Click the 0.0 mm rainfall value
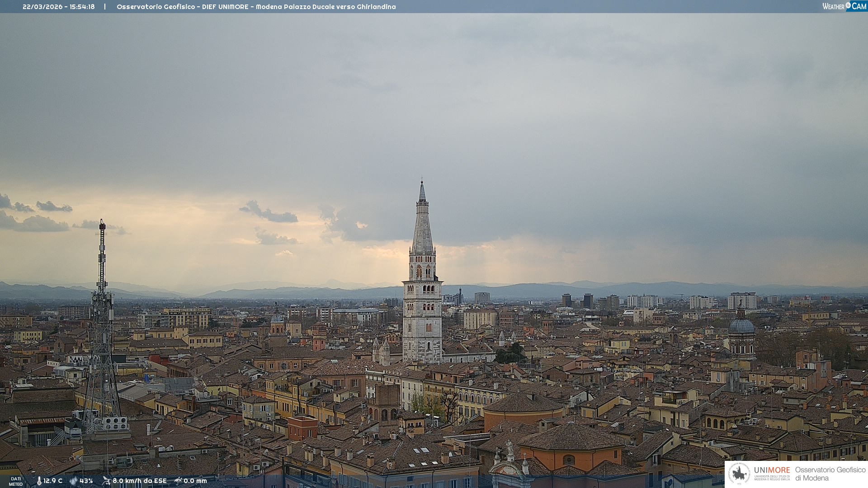868x488 pixels. click(195, 481)
